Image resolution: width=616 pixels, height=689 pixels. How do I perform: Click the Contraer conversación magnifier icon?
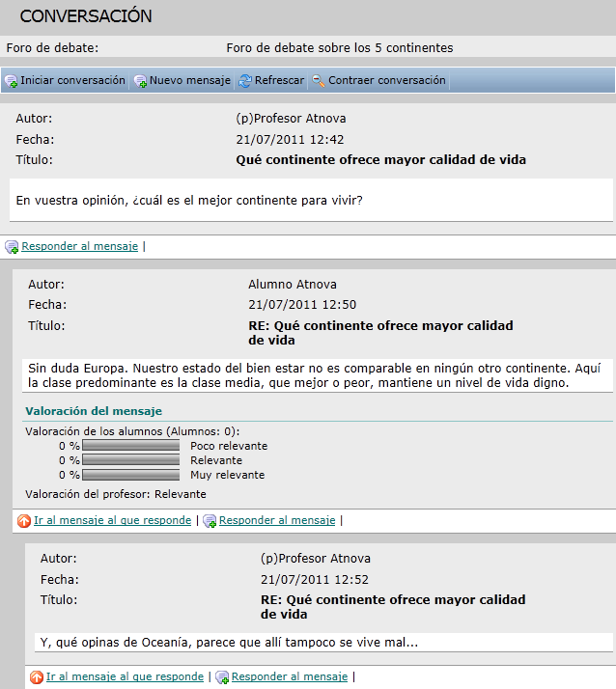tap(319, 81)
